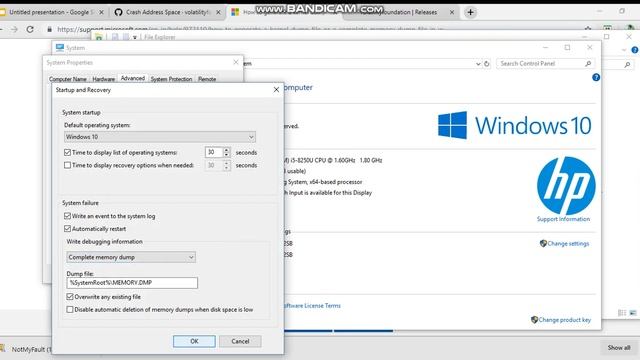Close the Foundation Releases browser tab
Screen dimensions: 640x360
[452, 12]
